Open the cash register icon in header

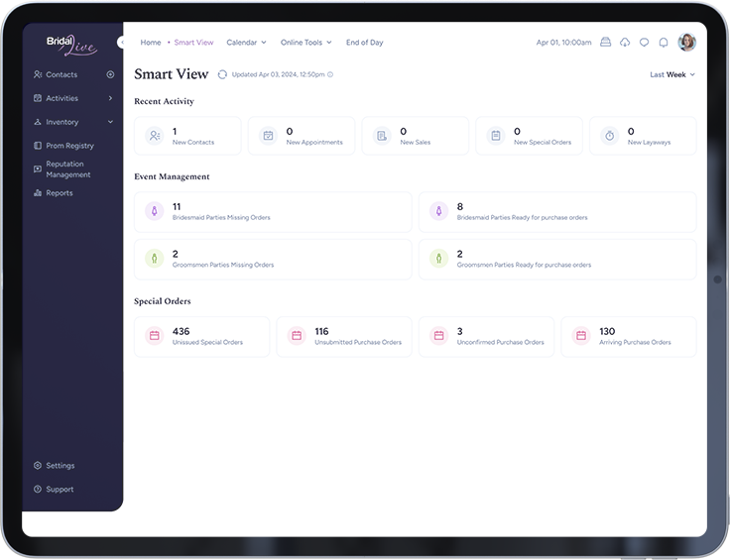point(605,43)
